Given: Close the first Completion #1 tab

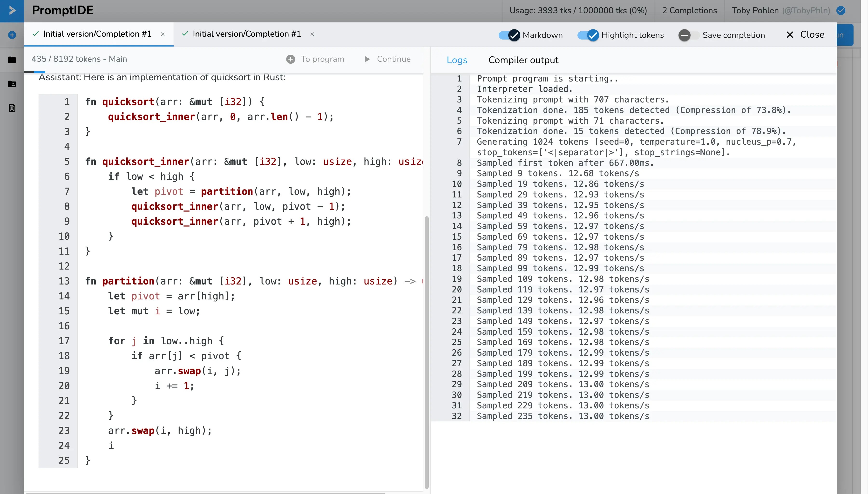Looking at the screenshot, I should pos(163,34).
